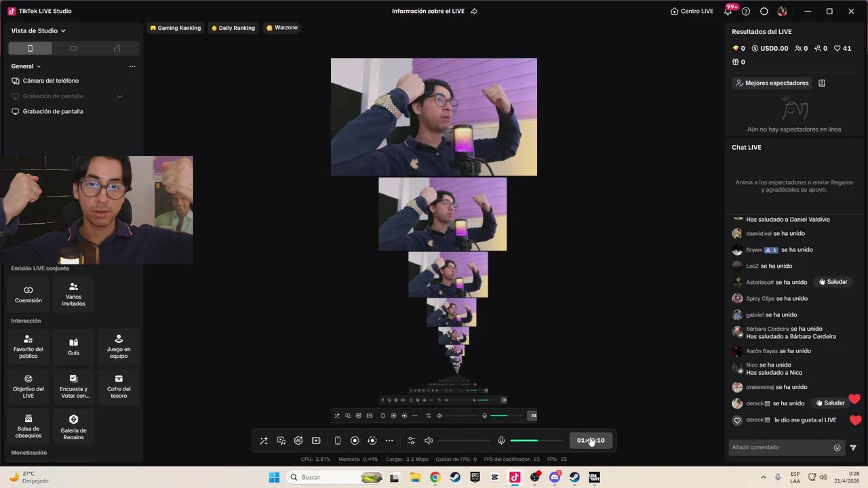Image resolution: width=868 pixels, height=488 pixels.
Task: Show hidden system tray icons
Action: 764,477
